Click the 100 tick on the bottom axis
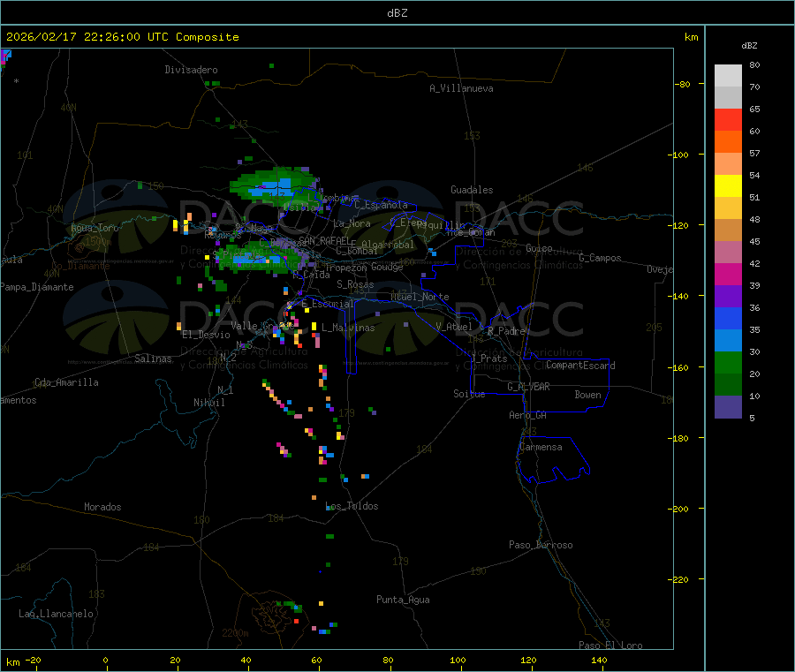Image resolution: width=795 pixels, height=672 pixels. 458,660
